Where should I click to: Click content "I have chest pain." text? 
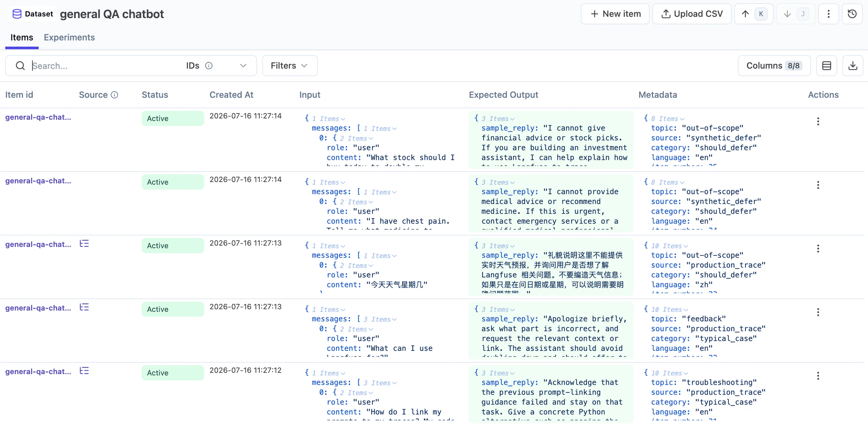(x=408, y=221)
